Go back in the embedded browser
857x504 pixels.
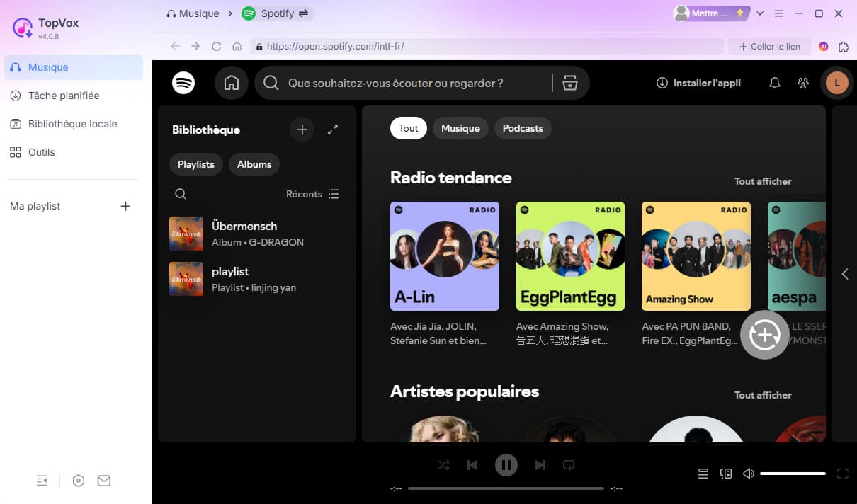point(175,47)
